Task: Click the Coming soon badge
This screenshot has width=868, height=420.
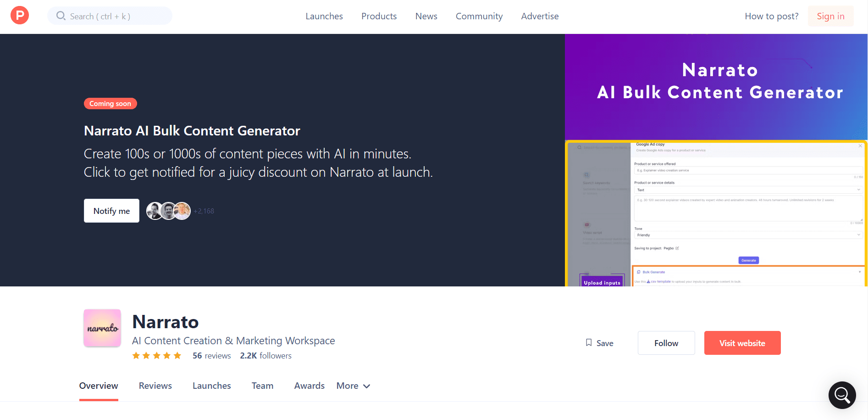Action: point(111,104)
